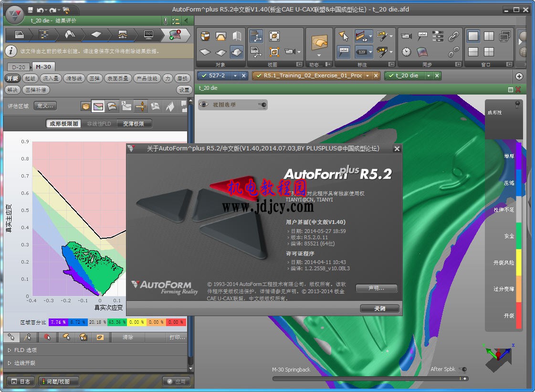Open the R5.1_Training tab dropdown arrow
This screenshot has height=392, width=535.
click(x=367, y=76)
